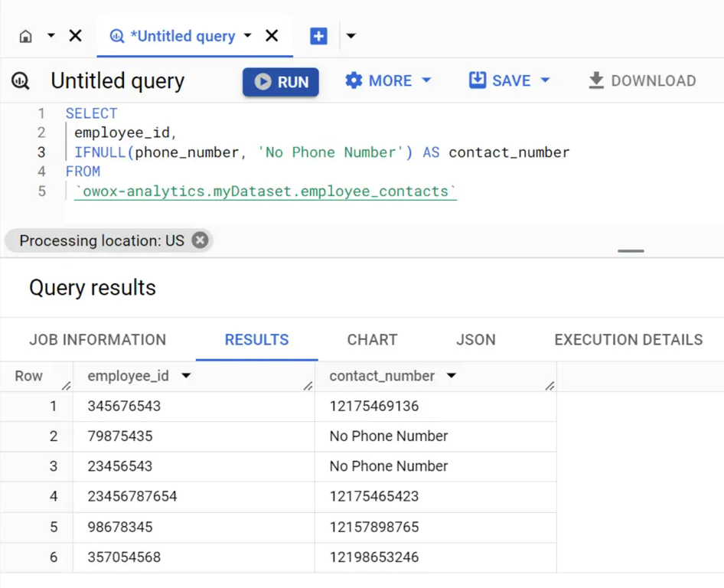This screenshot has width=724, height=588.
Task: Switch to RESULTS tab
Action: (256, 339)
